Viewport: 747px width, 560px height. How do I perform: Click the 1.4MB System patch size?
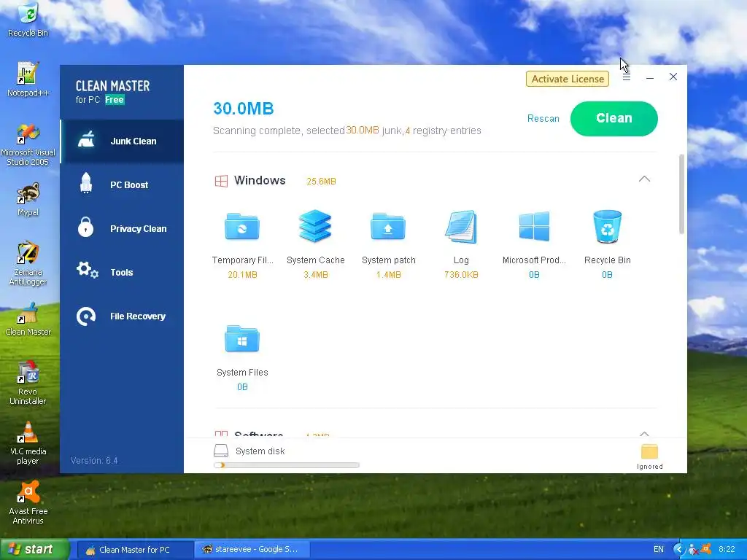[388, 275]
